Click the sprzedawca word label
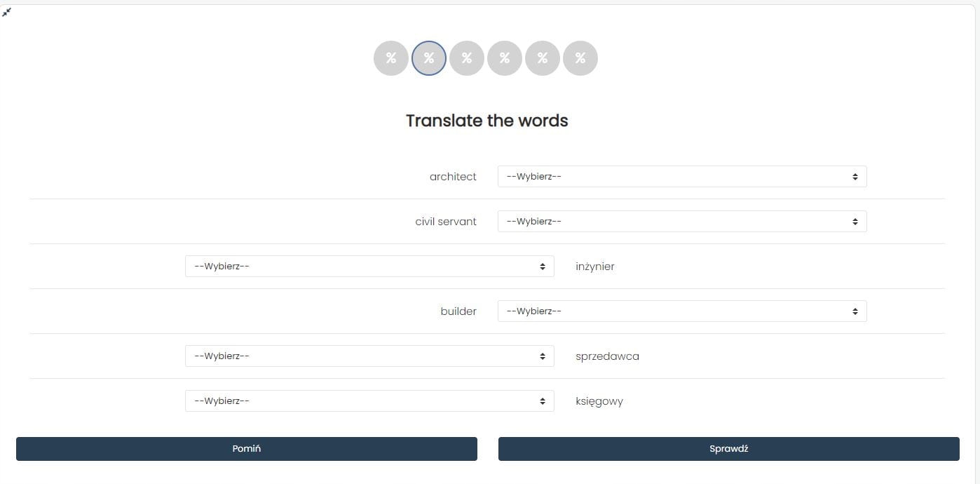 coord(607,356)
